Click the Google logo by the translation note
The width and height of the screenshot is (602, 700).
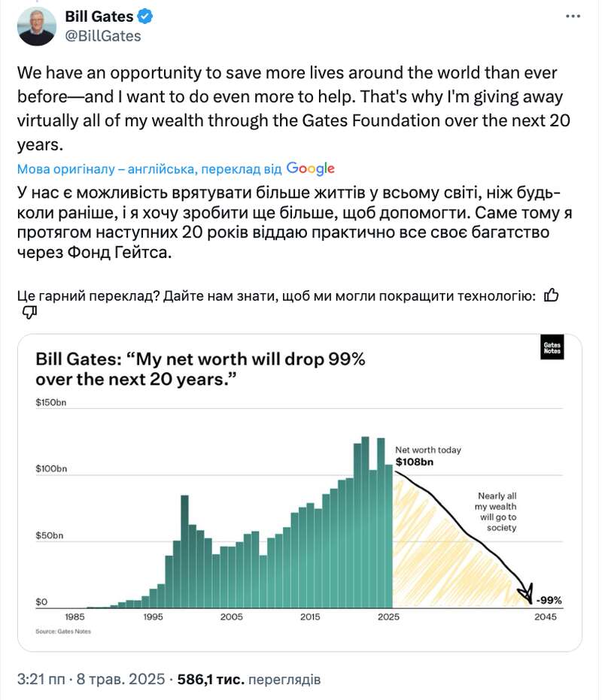[310, 169]
